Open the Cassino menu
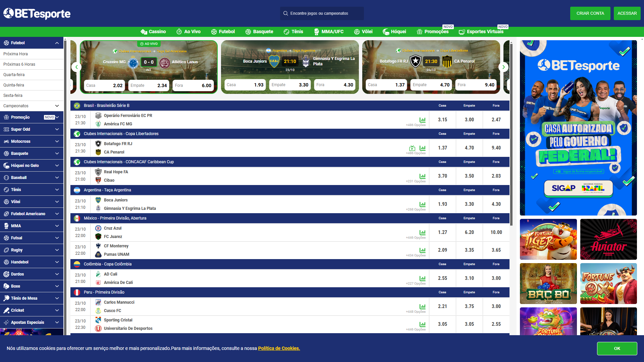Viewport: 644px width, 362px height. pos(153,32)
